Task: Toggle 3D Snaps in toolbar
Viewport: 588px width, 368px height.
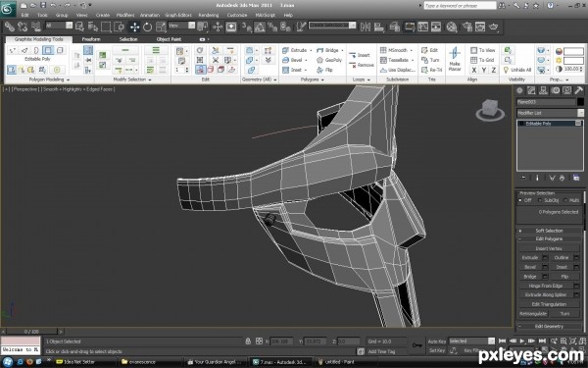Action: point(247,26)
